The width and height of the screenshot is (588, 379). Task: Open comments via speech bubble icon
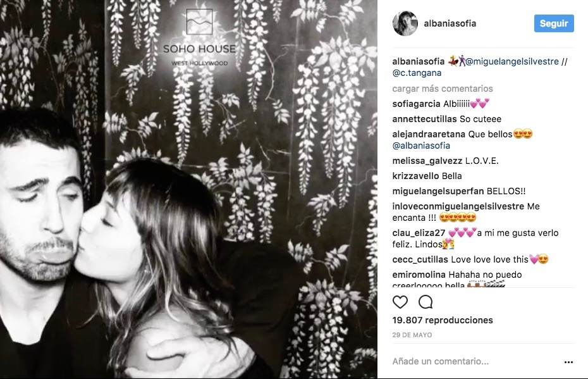point(426,302)
